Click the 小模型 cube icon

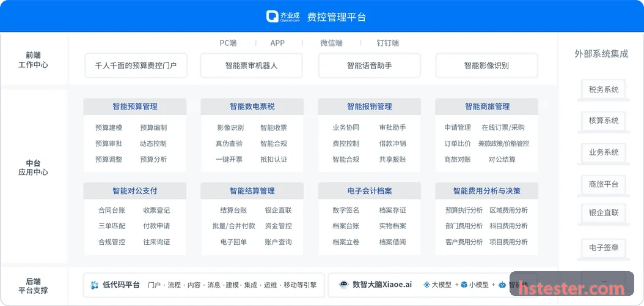[x=464, y=285]
